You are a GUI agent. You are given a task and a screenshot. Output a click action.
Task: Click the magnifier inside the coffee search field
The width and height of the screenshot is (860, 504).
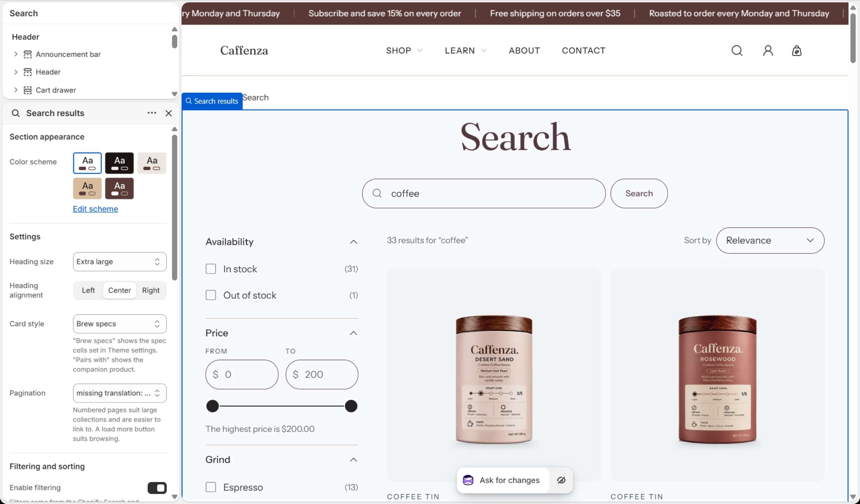377,193
